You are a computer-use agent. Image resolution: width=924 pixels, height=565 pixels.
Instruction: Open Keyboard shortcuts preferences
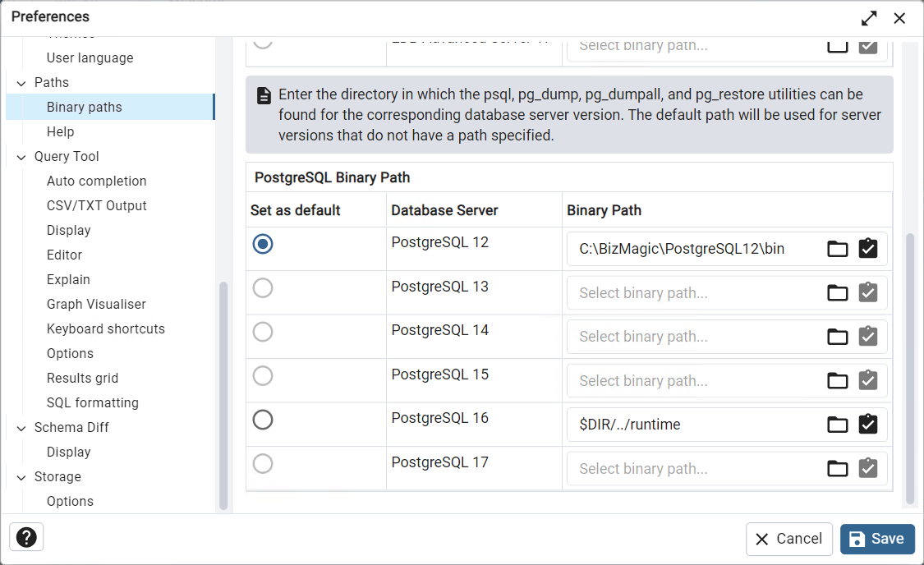click(106, 328)
